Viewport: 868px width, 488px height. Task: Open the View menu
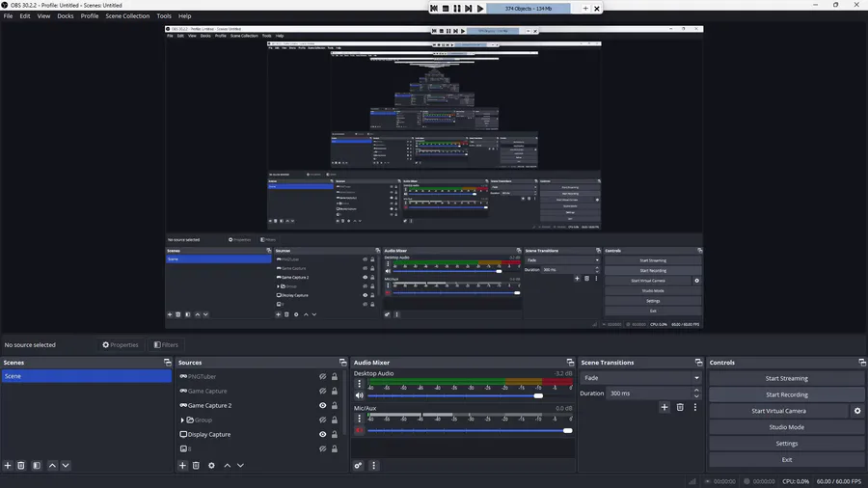[43, 16]
